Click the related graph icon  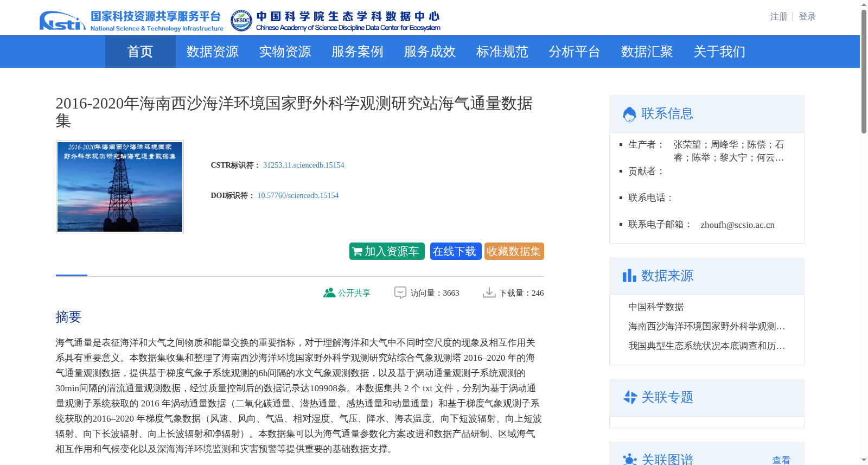[x=629, y=460]
